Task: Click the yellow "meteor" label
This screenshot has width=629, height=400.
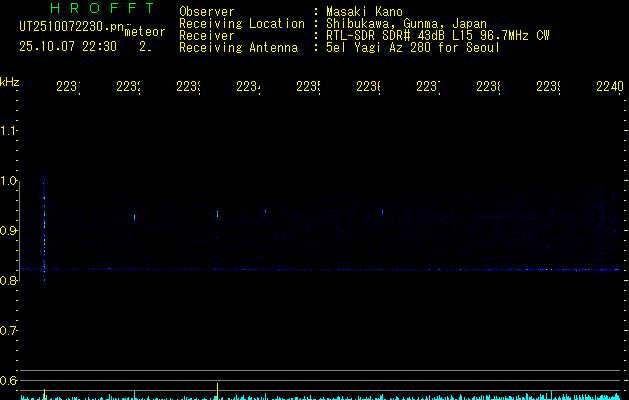Action: point(144,32)
